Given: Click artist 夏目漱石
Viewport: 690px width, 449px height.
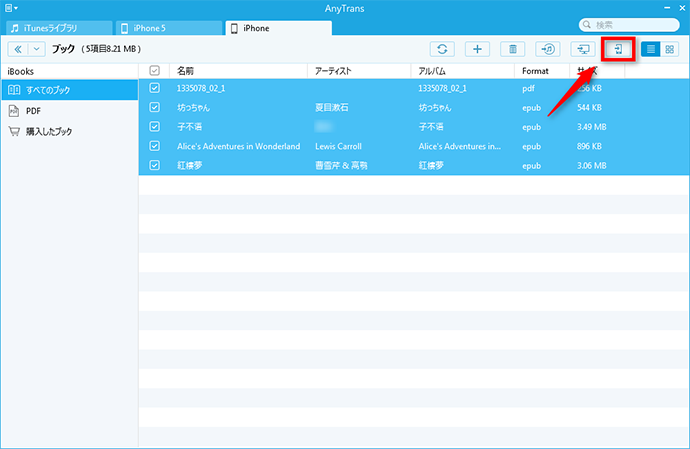Looking at the screenshot, I should click(x=331, y=107).
